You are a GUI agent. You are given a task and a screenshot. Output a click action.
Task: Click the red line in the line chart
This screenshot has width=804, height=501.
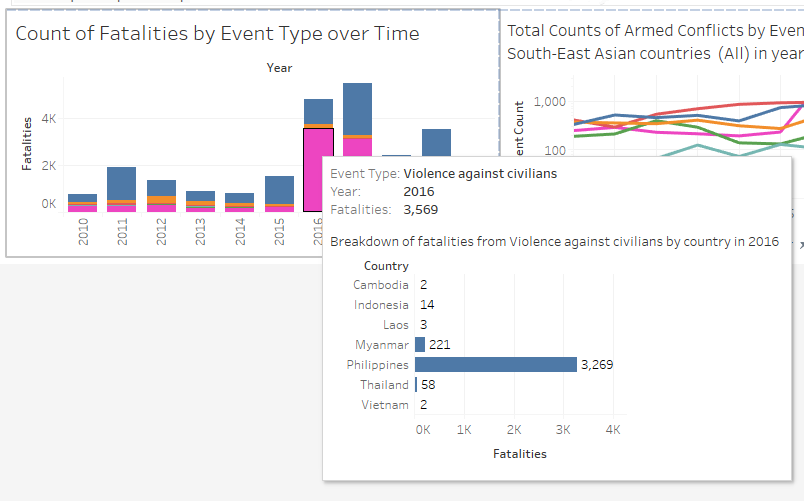(700, 107)
